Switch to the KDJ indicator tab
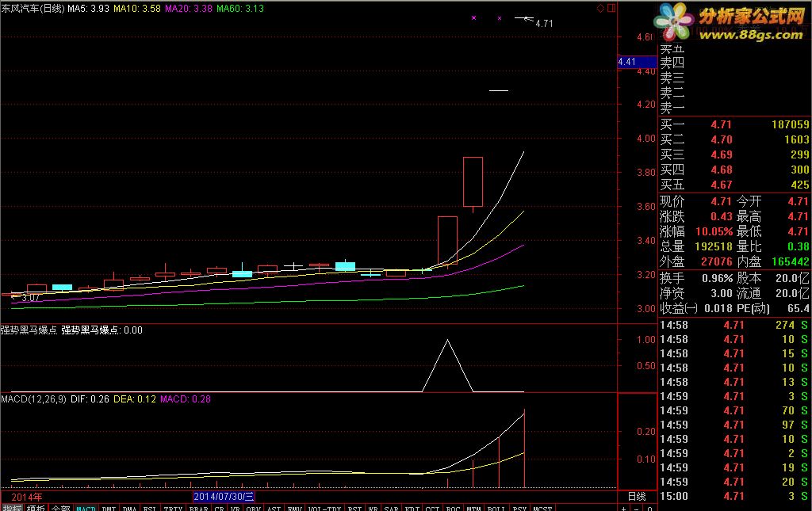The image size is (812, 511). (x=412, y=509)
